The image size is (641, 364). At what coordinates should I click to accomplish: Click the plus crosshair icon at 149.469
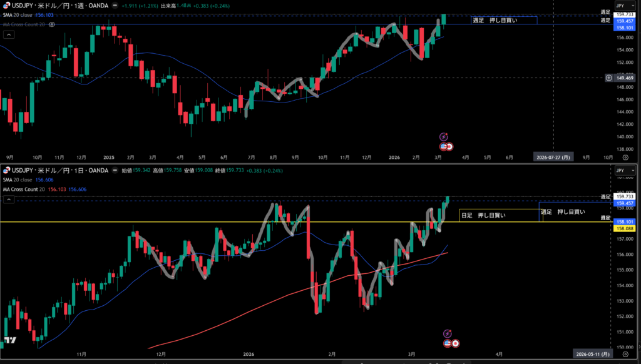click(x=609, y=78)
